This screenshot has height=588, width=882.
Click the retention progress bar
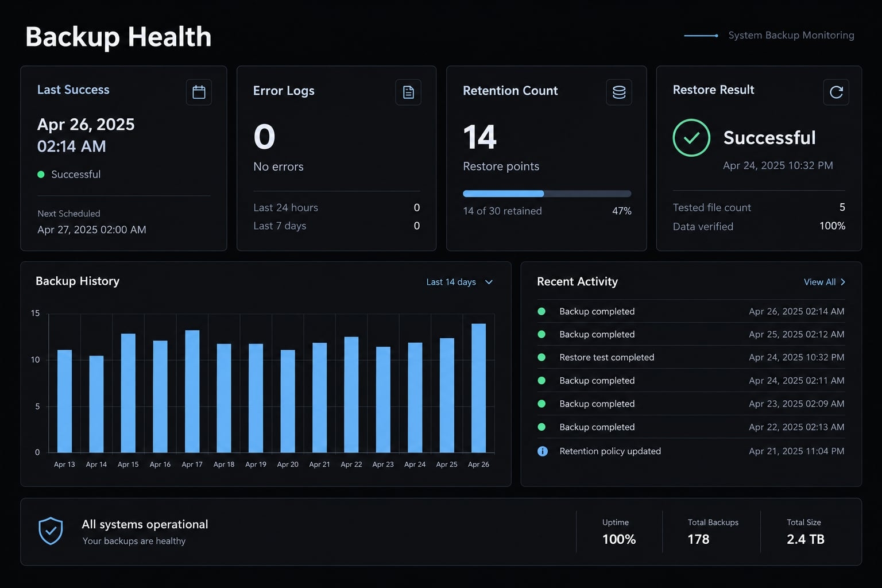tap(547, 194)
